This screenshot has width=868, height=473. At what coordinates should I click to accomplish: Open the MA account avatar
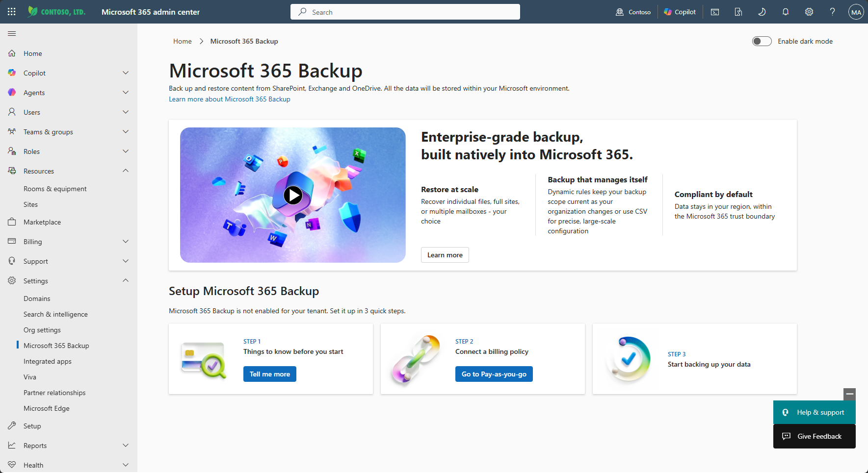856,12
